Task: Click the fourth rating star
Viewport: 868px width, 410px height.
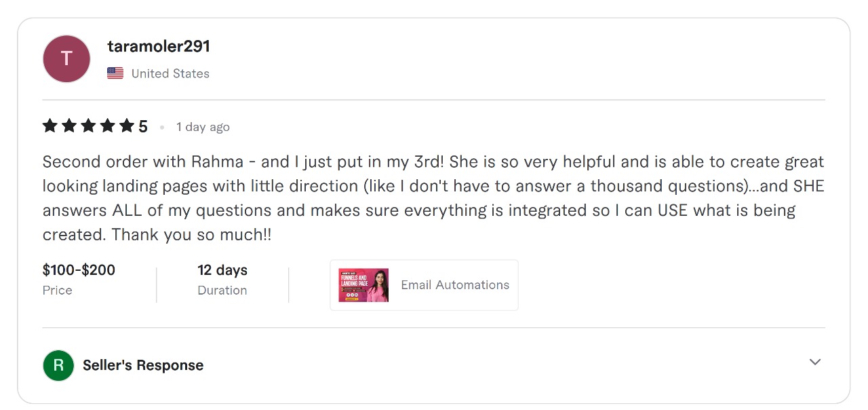Action: point(108,126)
